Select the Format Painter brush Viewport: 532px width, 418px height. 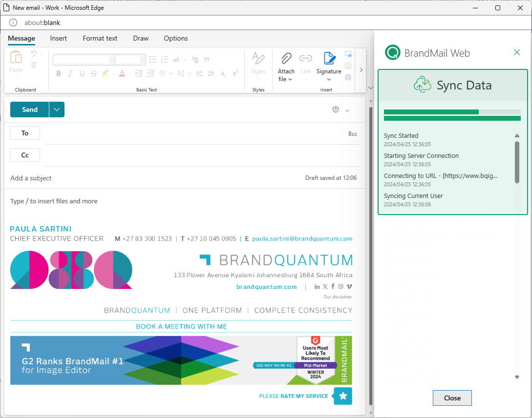pos(34,65)
